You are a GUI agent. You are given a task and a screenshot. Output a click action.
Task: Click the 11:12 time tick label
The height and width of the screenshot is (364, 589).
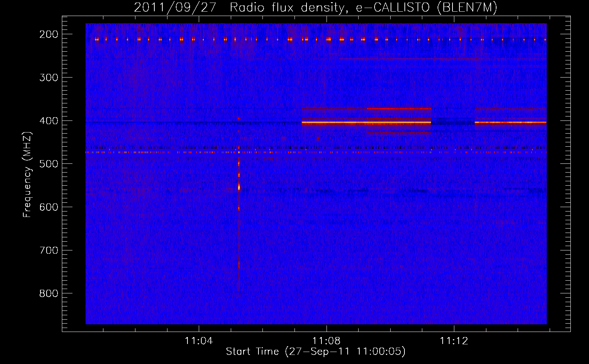[454, 341]
